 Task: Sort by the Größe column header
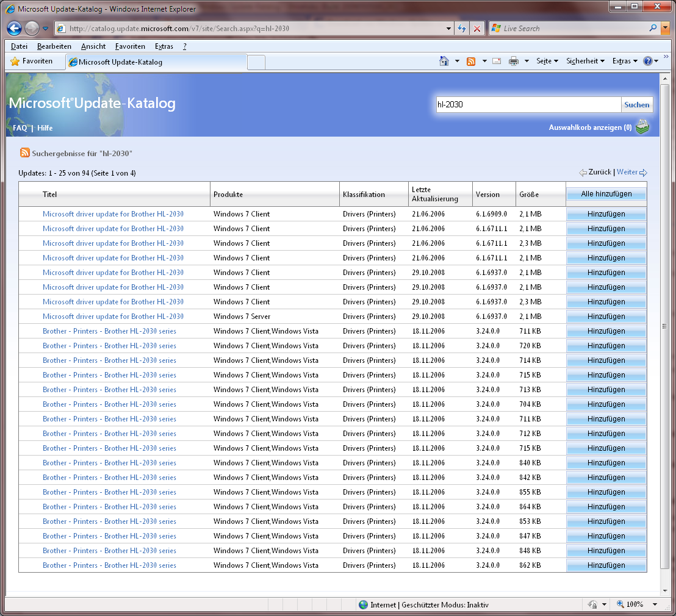[529, 195]
